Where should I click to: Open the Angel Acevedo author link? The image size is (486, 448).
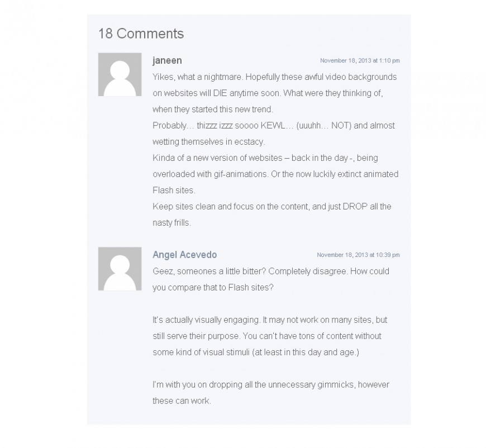[x=185, y=255]
